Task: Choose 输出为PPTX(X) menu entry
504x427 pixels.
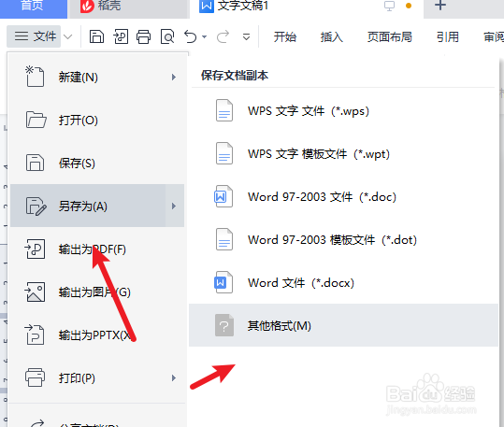Action: click(97, 335)
